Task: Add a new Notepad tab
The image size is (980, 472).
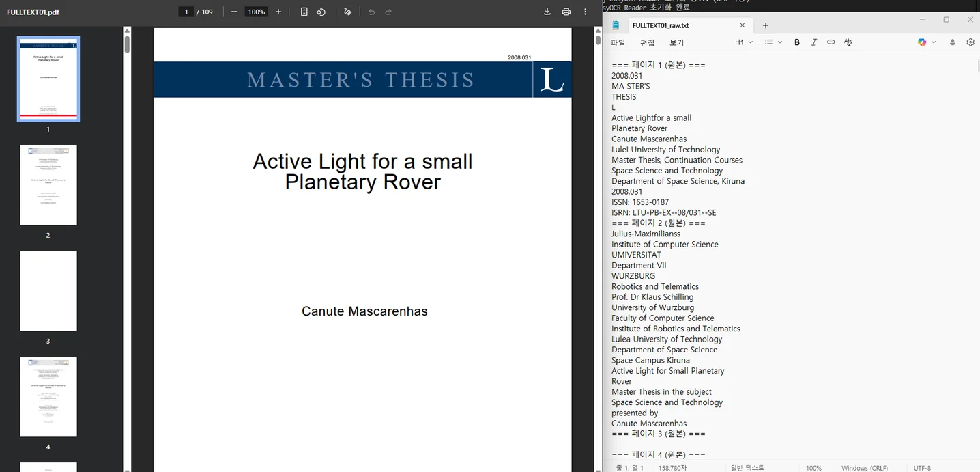Action: tap(765, 25)
